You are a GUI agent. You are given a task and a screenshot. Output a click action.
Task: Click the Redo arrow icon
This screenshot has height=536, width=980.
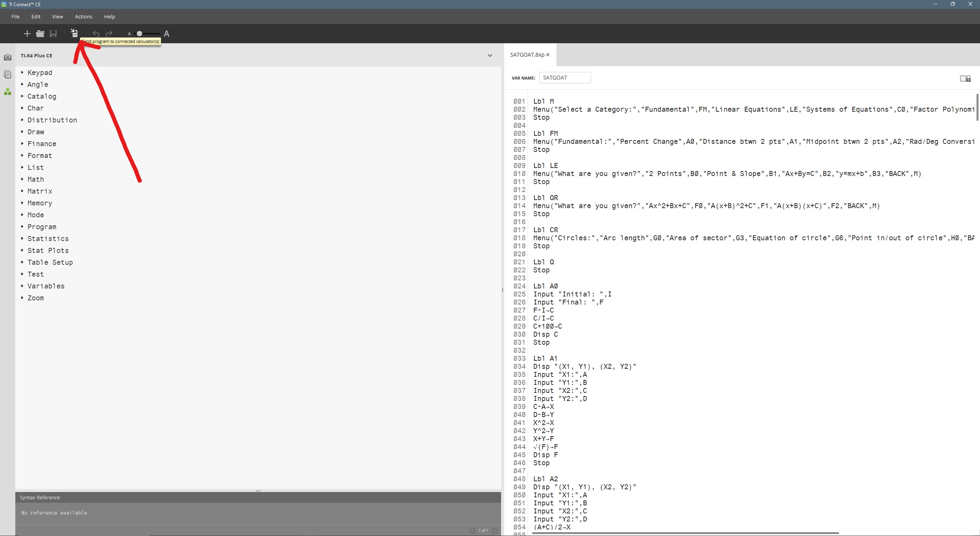point(109,34)
